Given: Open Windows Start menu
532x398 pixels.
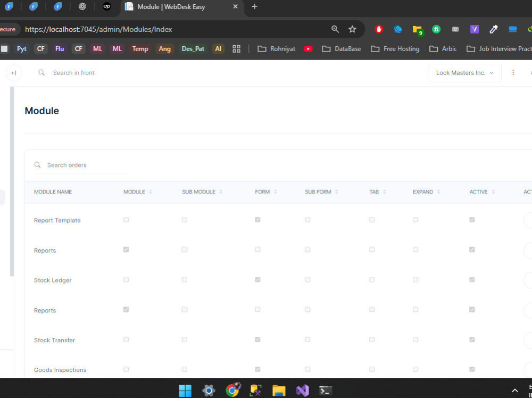Looking at the screenshot, I should [x=185, y=391].
